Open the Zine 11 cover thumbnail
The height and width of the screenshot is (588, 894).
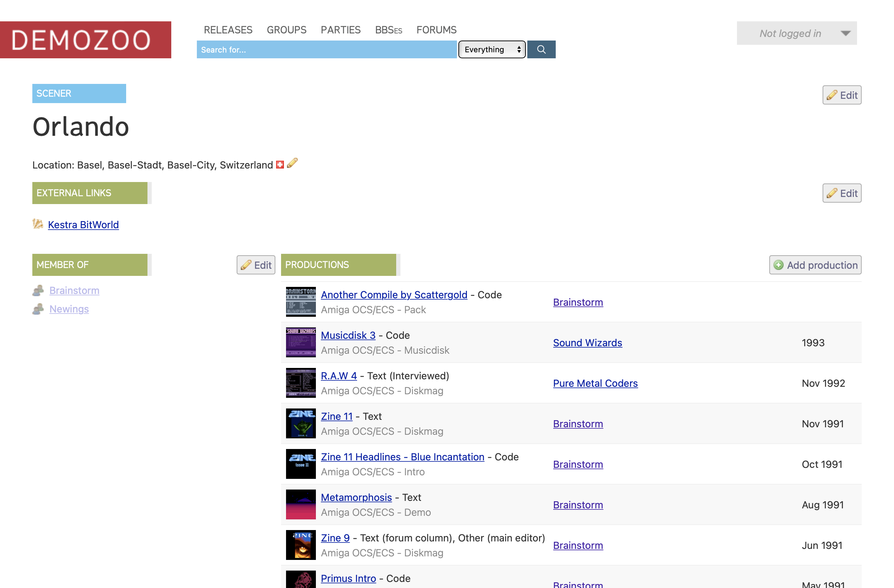pos(301,423)
